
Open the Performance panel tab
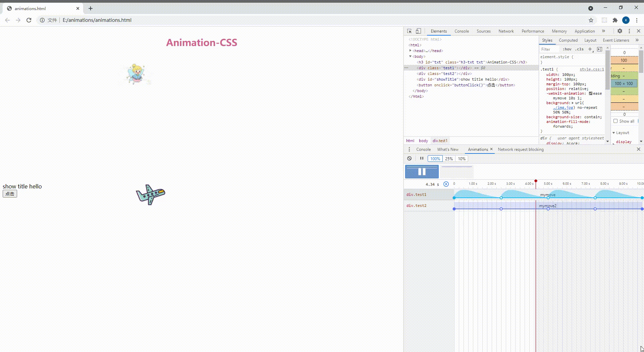tap(533, 31)
